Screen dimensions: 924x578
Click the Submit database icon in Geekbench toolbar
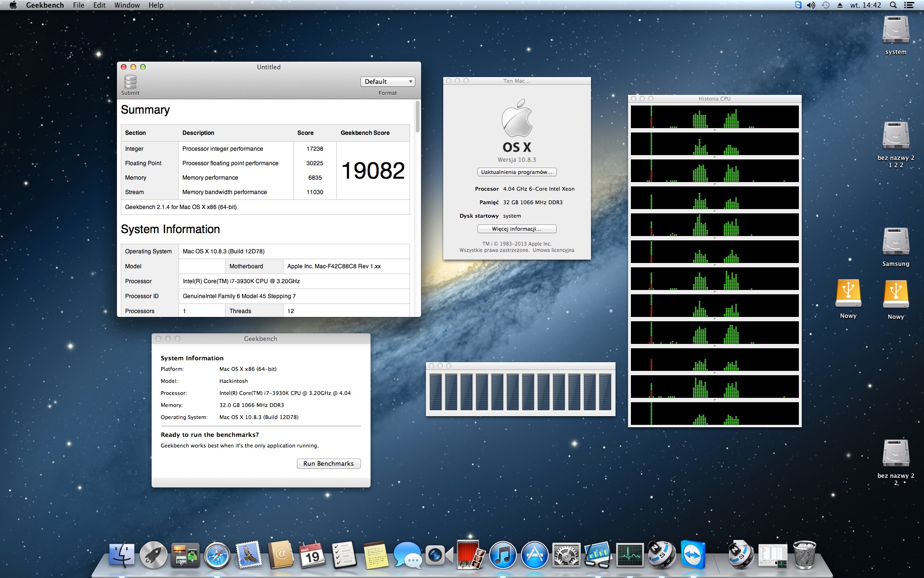(130, 81)
